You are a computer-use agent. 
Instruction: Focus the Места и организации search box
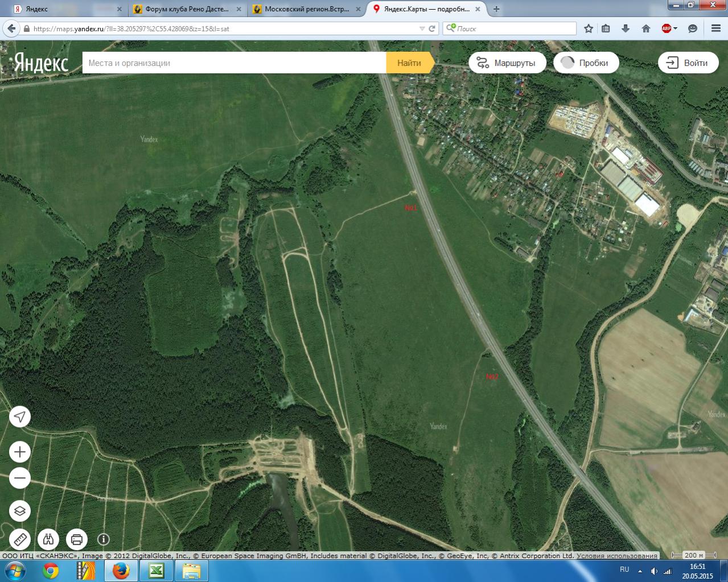click(x=234, y=63)
